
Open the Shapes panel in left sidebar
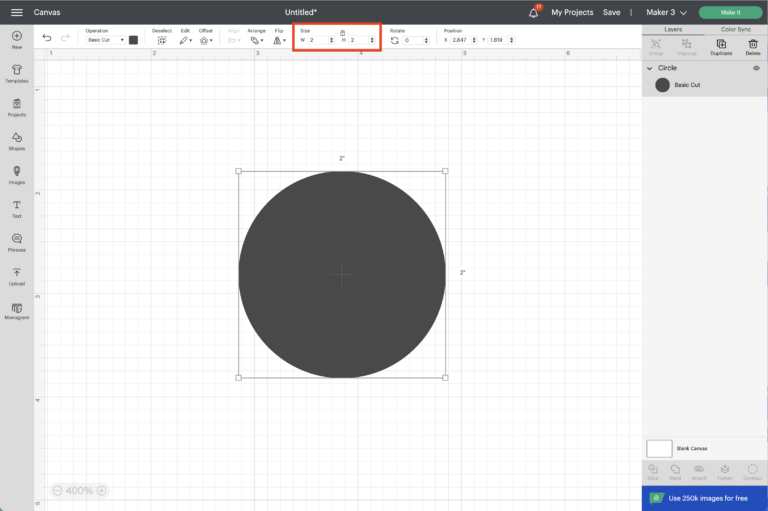[17, 140]
